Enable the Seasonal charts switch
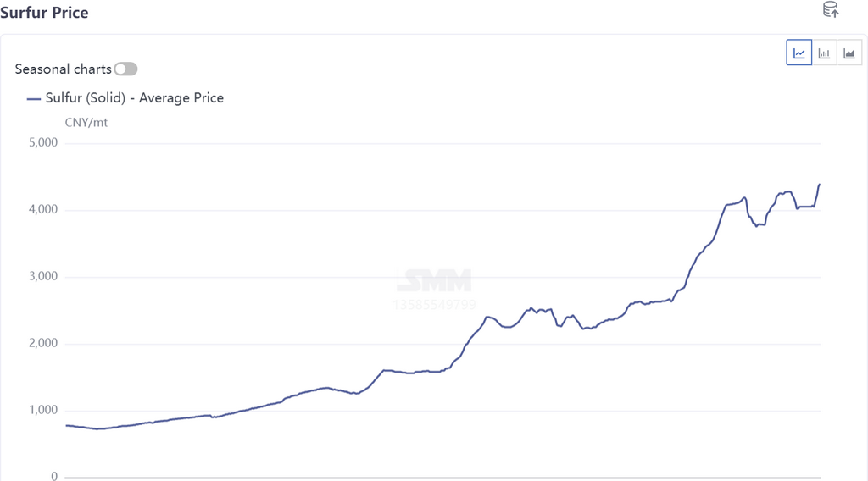Image resolution: width=868 pixels, height=481 pixels. [125, 69]
